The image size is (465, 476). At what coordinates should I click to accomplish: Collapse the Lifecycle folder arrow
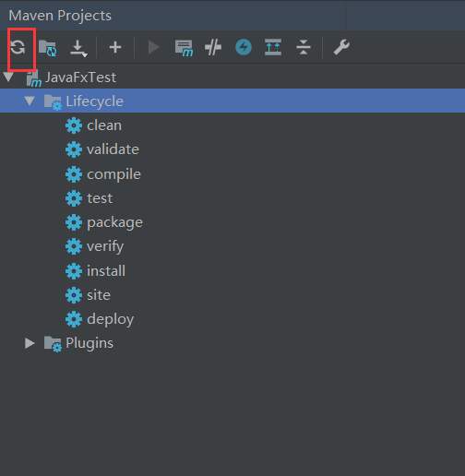pyautogui.click(x=30, y=101)
